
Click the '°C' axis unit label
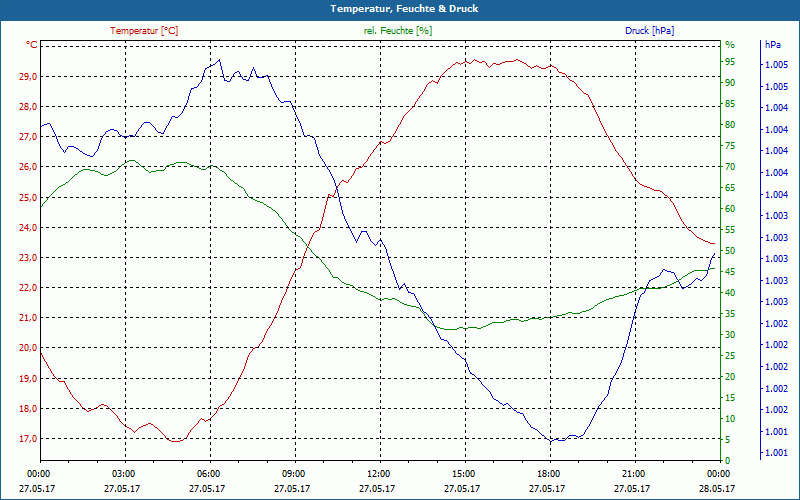pos(31,45)
